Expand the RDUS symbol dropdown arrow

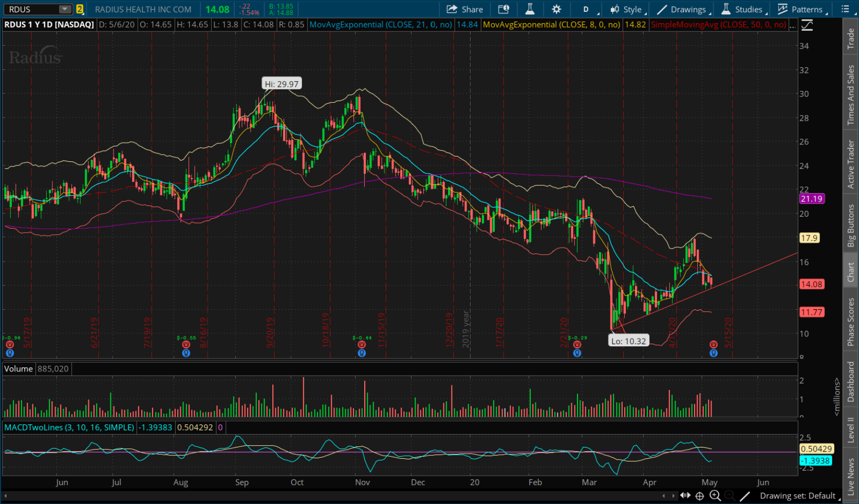65,9
